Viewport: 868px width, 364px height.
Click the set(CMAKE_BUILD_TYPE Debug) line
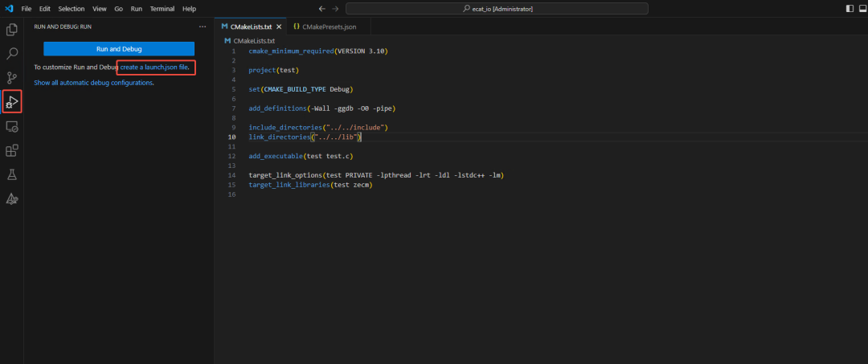(x=301, y=89)
